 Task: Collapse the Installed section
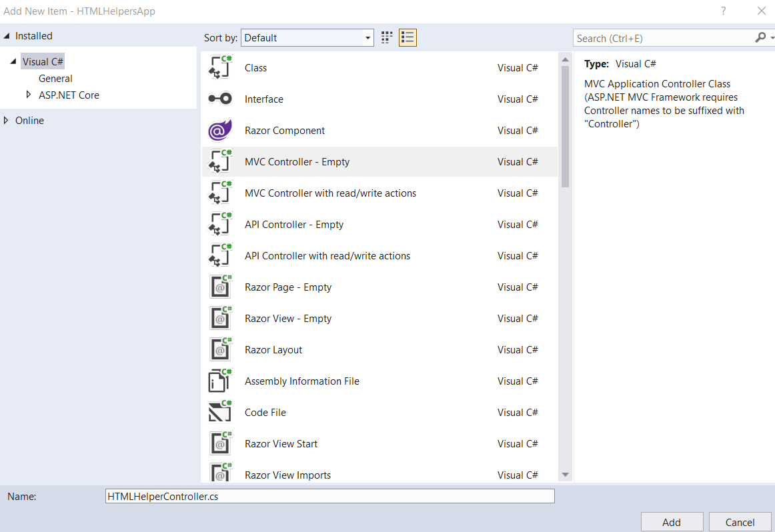[7, 35]
